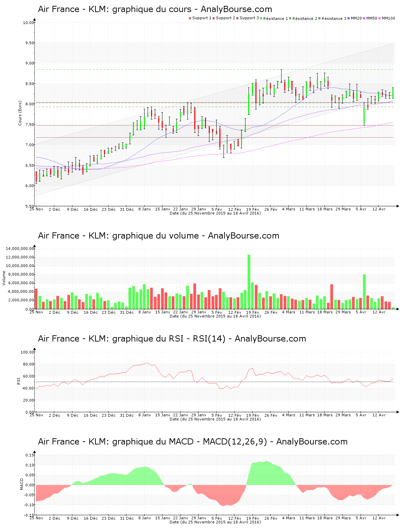412x532 pixels.
Task: Click the date range caption under MACD chart
Action: (215, 522)
